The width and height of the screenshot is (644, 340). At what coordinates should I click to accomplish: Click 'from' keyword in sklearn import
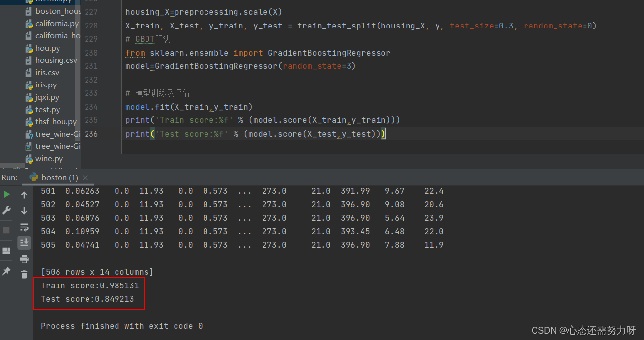coord(135,53)
